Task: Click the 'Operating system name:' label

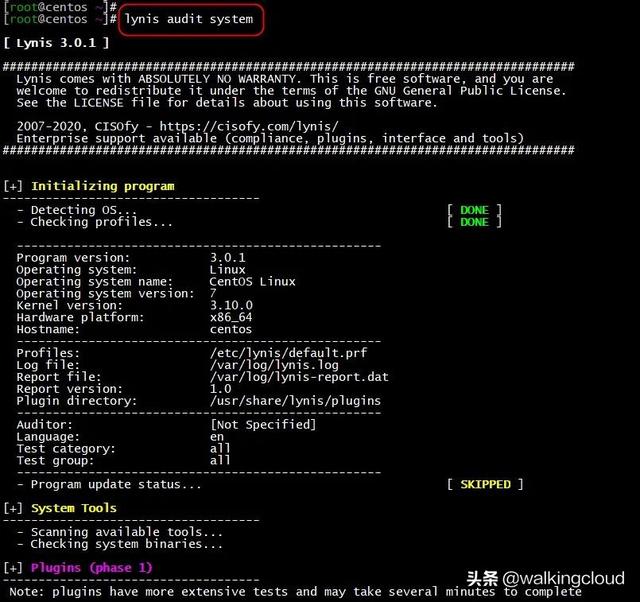Action: coord(95,282)
